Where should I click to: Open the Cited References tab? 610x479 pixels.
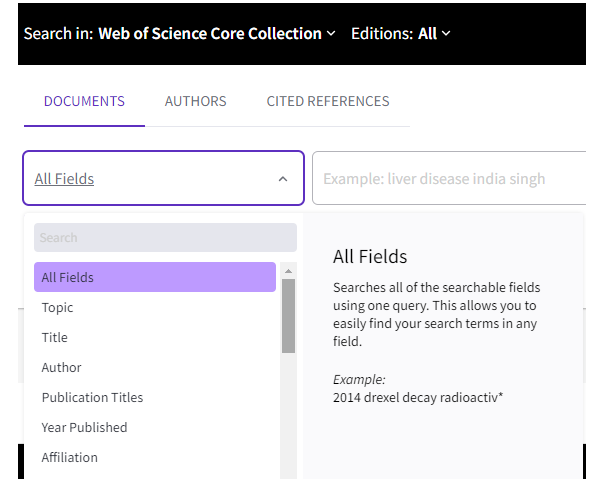328,101
